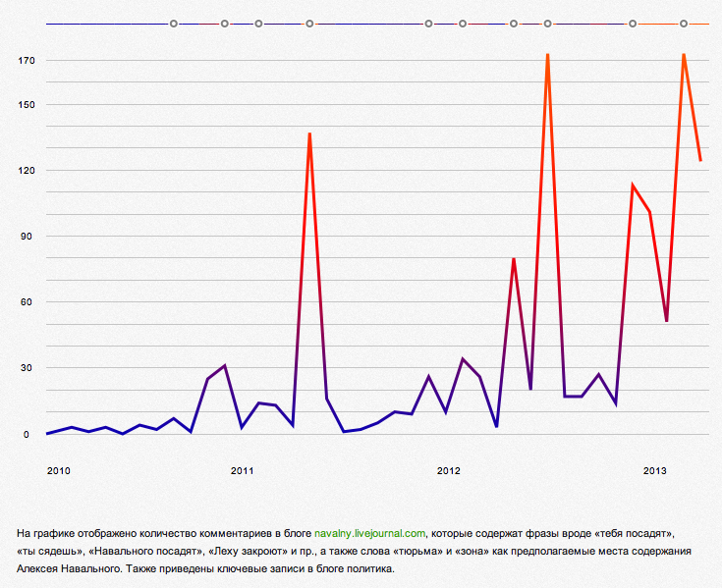This screenshot has height=588, width=722.
Task: Click the 170 value on the vertical axis
Action: click(x=27, y=60)
